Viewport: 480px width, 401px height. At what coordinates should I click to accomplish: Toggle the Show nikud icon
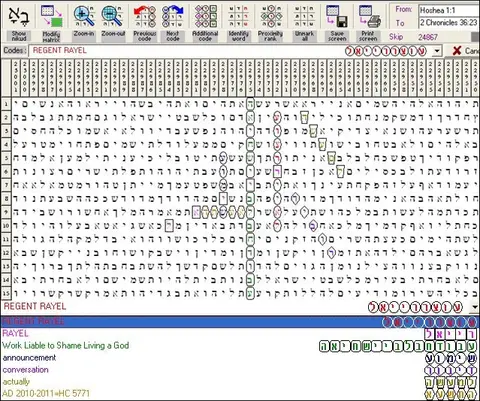[19, 16]
